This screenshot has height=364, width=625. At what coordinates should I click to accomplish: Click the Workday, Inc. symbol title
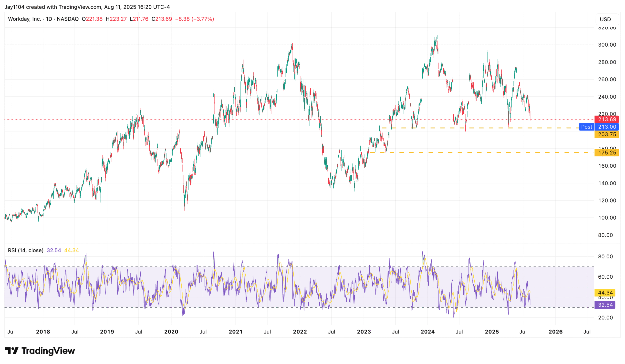click(x=25, y=19)
